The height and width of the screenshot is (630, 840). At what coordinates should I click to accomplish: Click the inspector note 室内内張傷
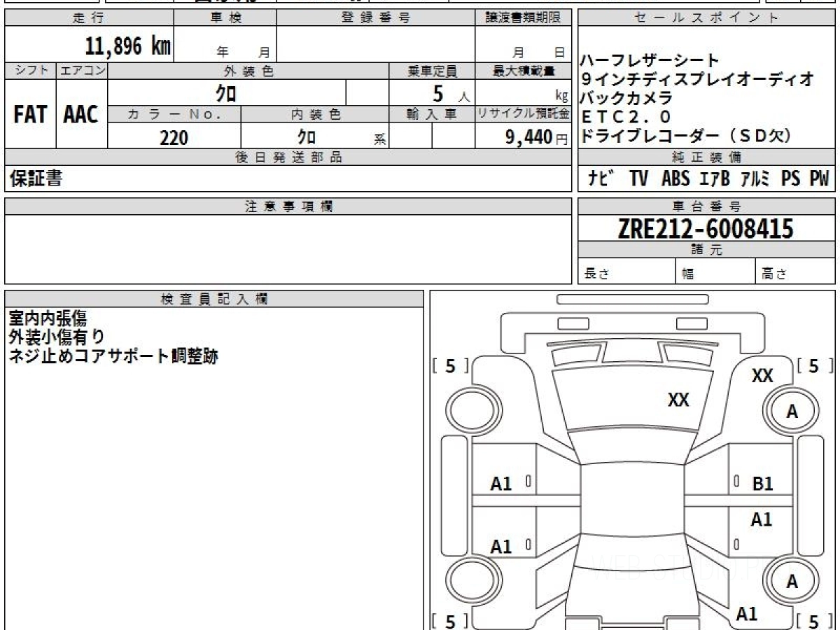pyautogui.click(x=48, y=318)
